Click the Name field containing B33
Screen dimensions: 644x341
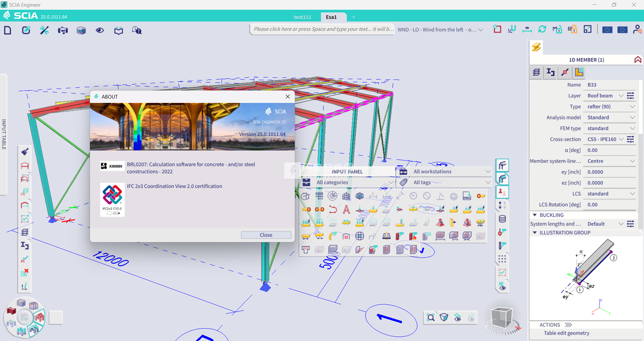point(610,85)
